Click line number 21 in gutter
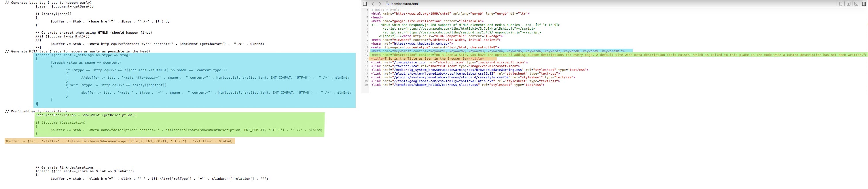 pos(367,85)
